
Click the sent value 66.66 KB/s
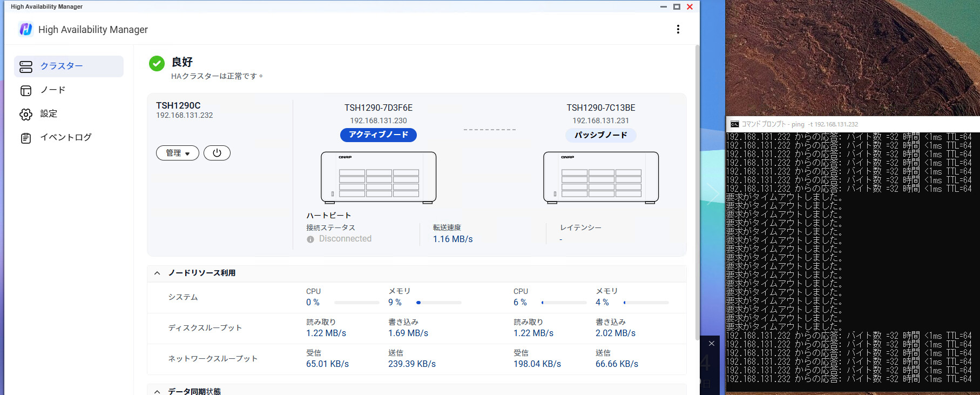click(617, 364)
